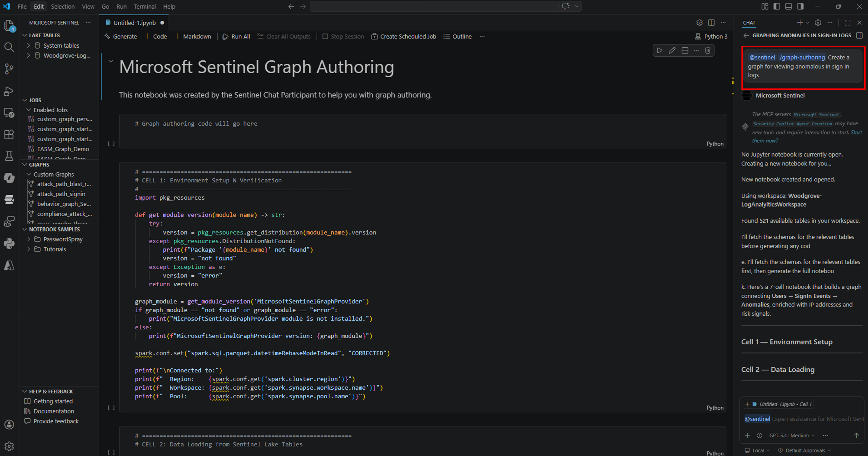Screen dimensions: 868x456
Task: Open the Default Approvals dropdown
Action: 804,450
